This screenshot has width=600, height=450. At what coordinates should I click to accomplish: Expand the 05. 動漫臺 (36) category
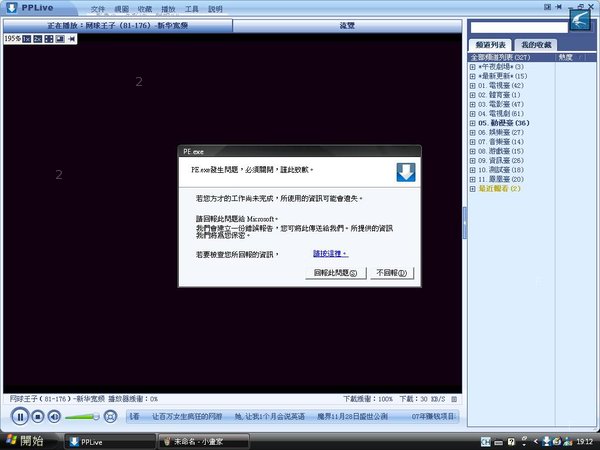pos(473,123)
